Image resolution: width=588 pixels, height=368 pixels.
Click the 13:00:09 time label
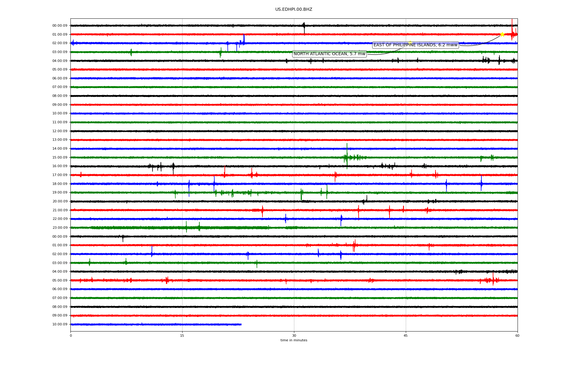point(60,140)
